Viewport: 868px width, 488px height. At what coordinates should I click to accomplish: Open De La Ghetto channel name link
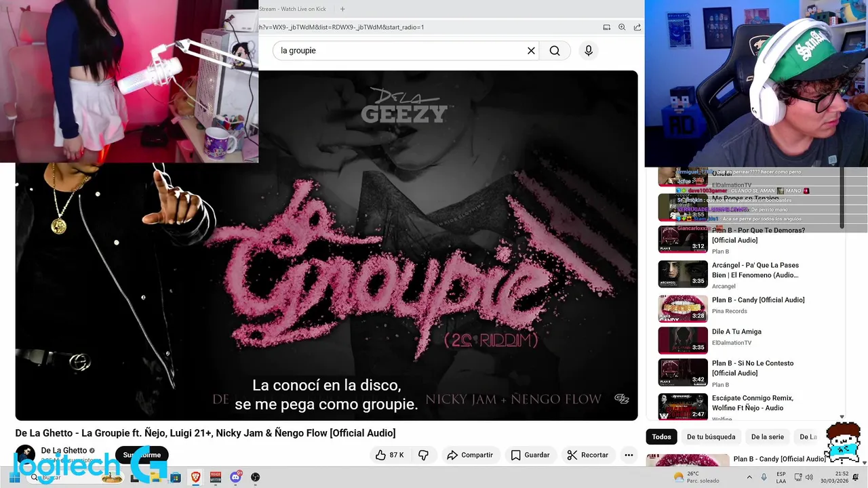[64, 451]
